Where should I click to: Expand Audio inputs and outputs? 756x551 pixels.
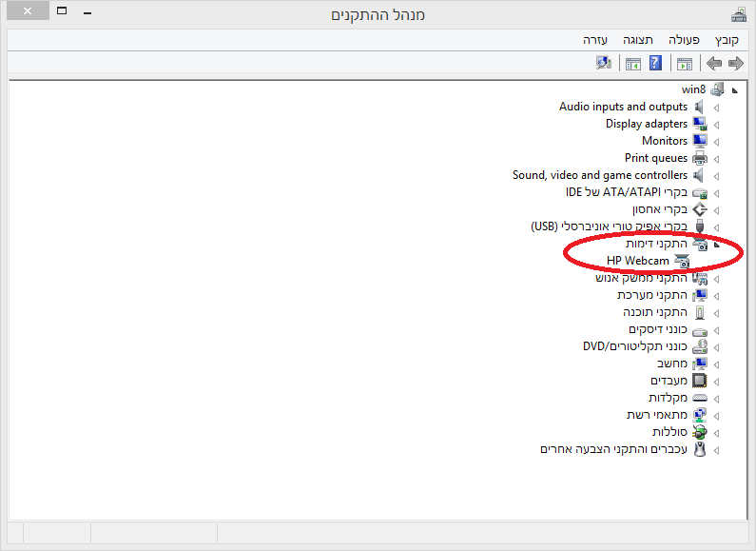click(716, 108)
